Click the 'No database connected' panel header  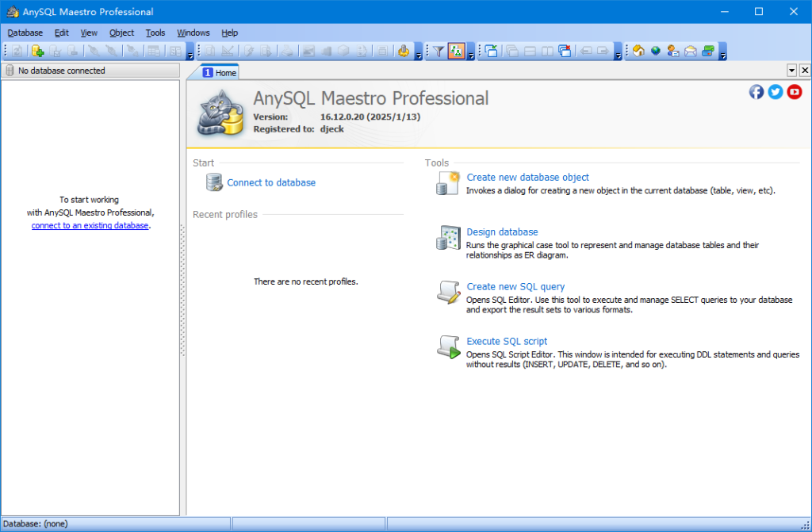tap(90, 71)
